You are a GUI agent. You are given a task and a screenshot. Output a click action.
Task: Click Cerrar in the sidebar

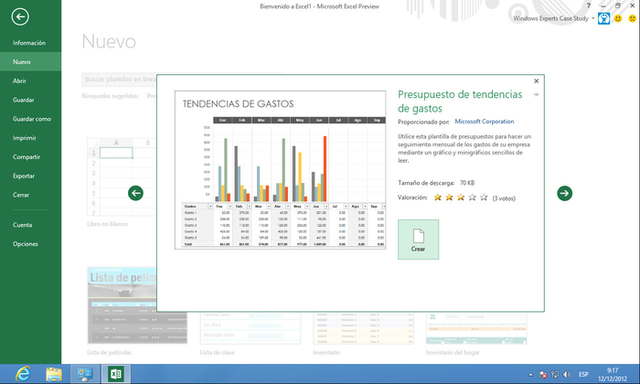[x=21, y=195]
